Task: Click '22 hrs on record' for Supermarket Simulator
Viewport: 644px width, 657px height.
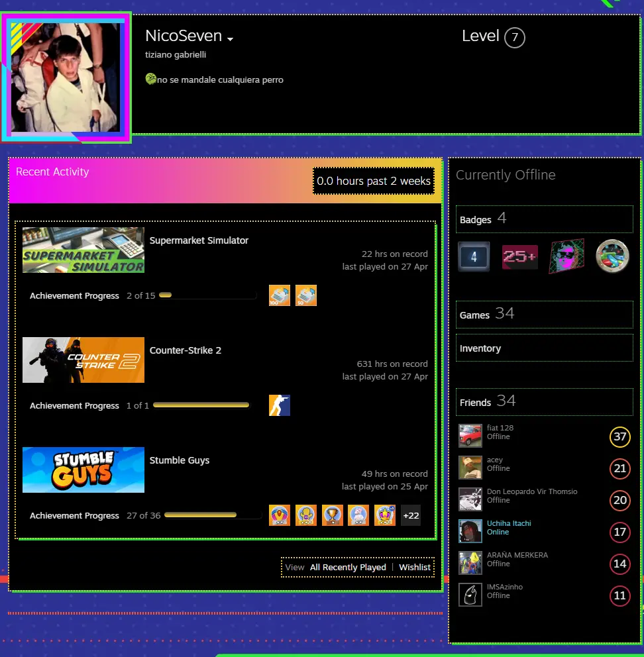Action: [x=395, y=254]
